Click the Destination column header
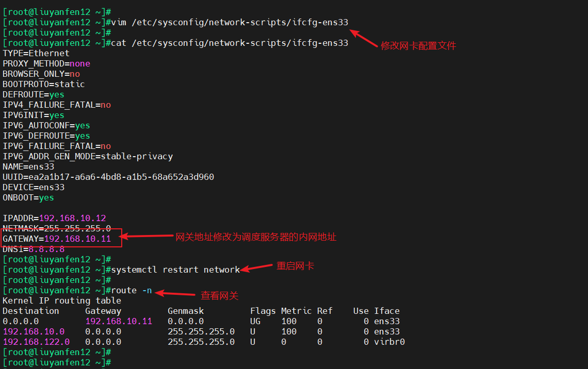 (31, 311)
